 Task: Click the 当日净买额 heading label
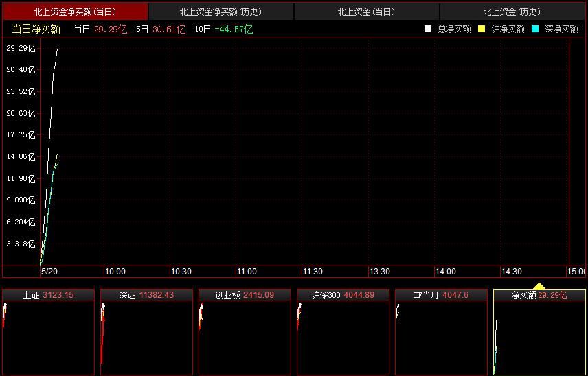tap(36, 29)
